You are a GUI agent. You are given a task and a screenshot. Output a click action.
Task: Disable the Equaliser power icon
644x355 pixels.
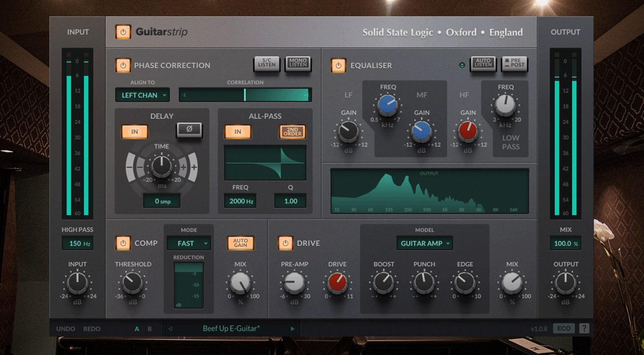(x=338, y=65)
